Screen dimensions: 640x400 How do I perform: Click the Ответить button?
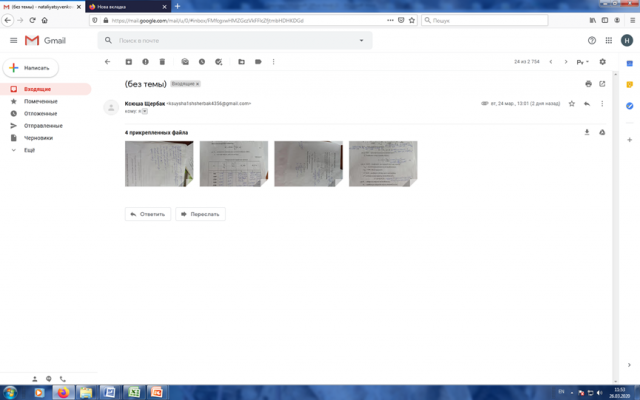click(148, 214)
